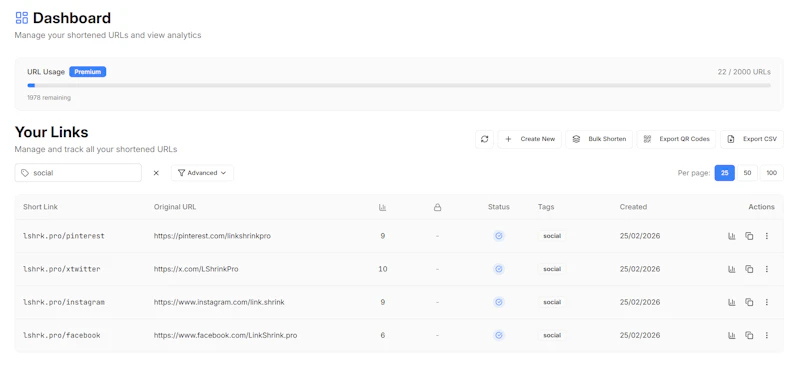Screen dimensions: 800x366
Task: Open short link lshrk.pro/instagram
Action: (64, 302)
